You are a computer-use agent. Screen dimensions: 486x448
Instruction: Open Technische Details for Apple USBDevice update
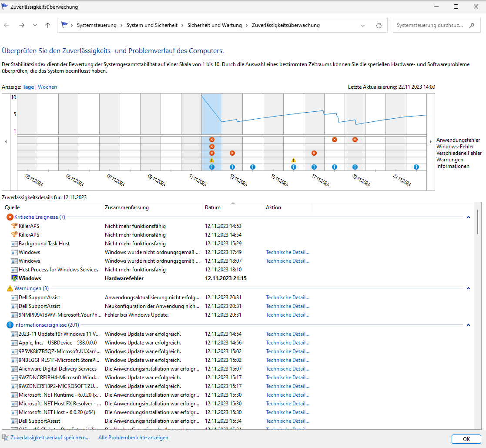[x=288, y=343]
